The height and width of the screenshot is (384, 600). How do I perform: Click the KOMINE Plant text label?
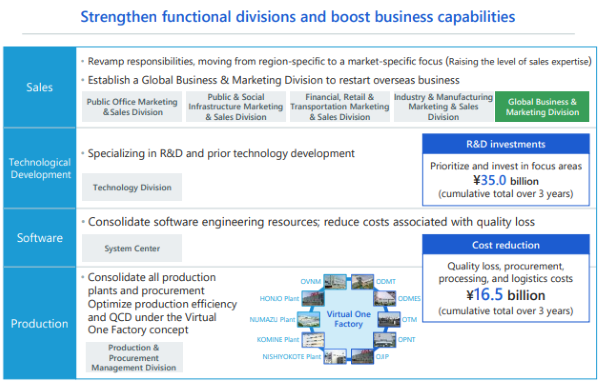[278, 340]
